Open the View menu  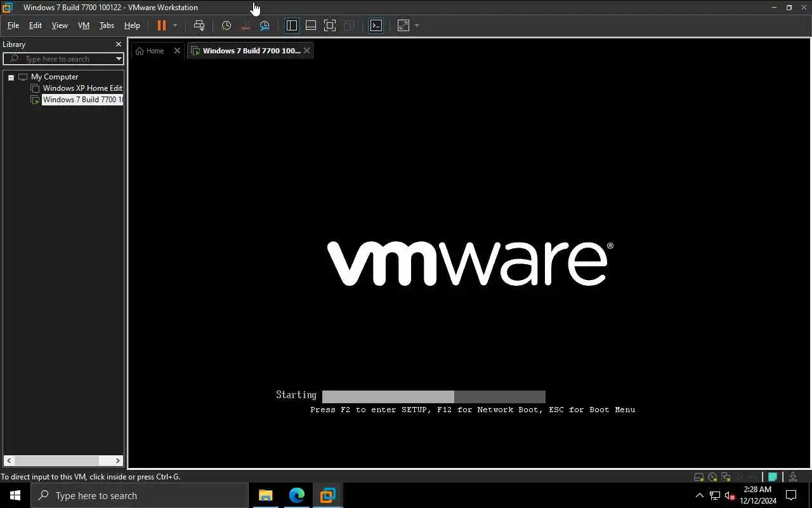pyautogui.click(x=60, y=25)
